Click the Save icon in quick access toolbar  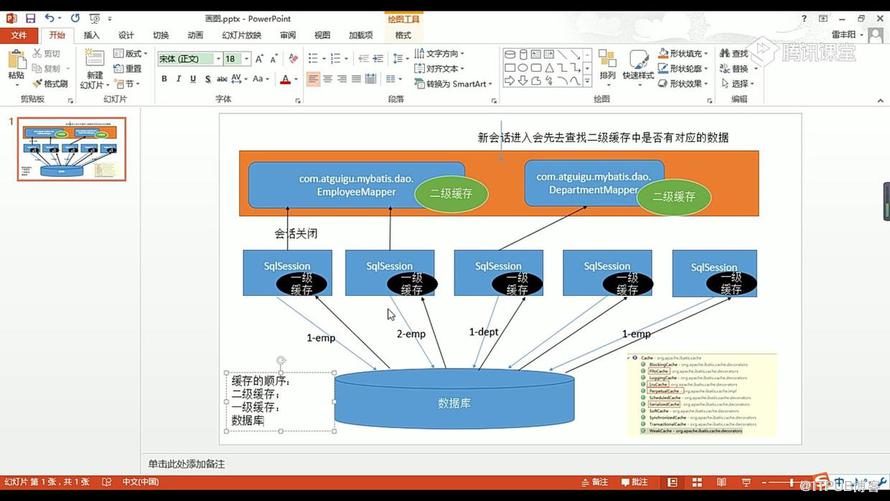click(30, 19)
